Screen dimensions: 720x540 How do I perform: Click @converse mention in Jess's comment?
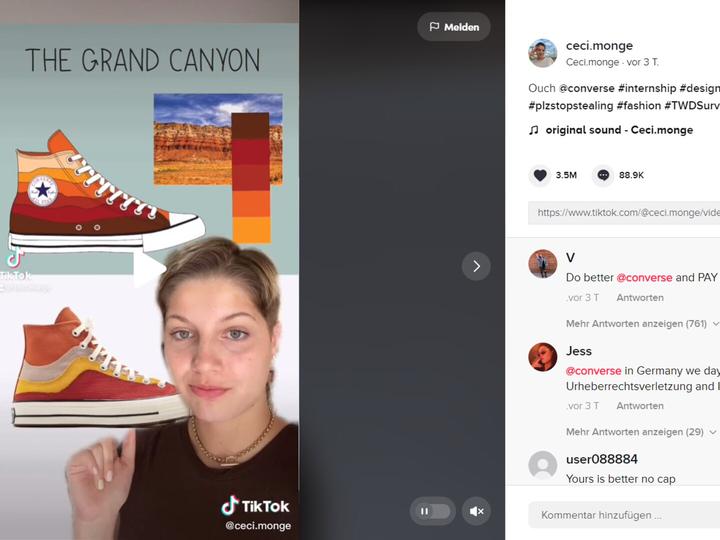[593, 371]
